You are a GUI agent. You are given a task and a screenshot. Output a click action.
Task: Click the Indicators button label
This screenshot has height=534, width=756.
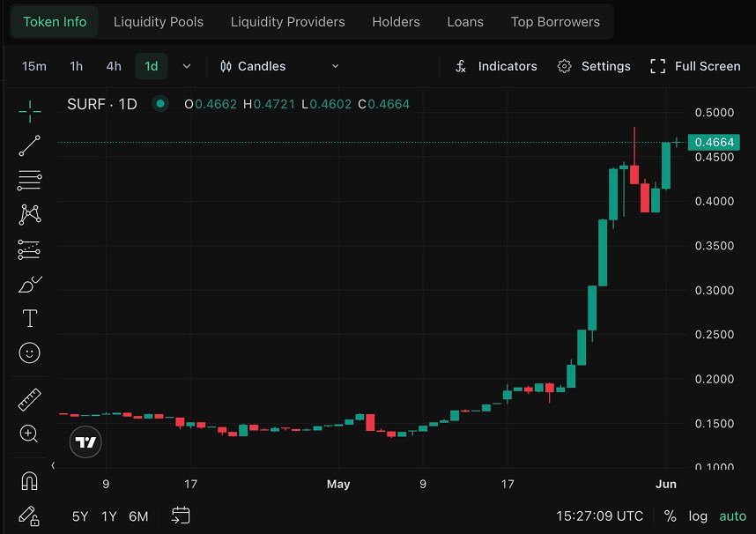[508, 66]
